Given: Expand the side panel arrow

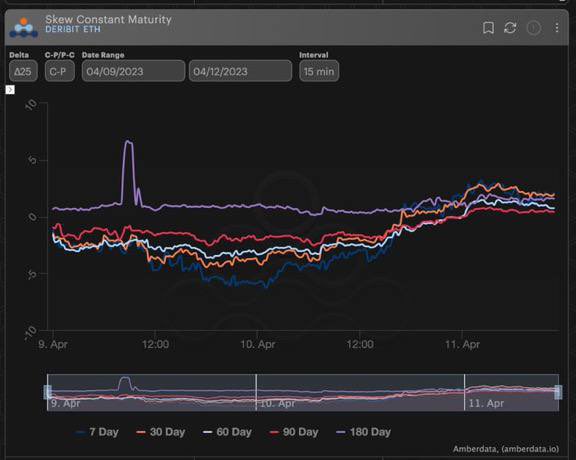Looking at the screenshot, I should [10, 90].
